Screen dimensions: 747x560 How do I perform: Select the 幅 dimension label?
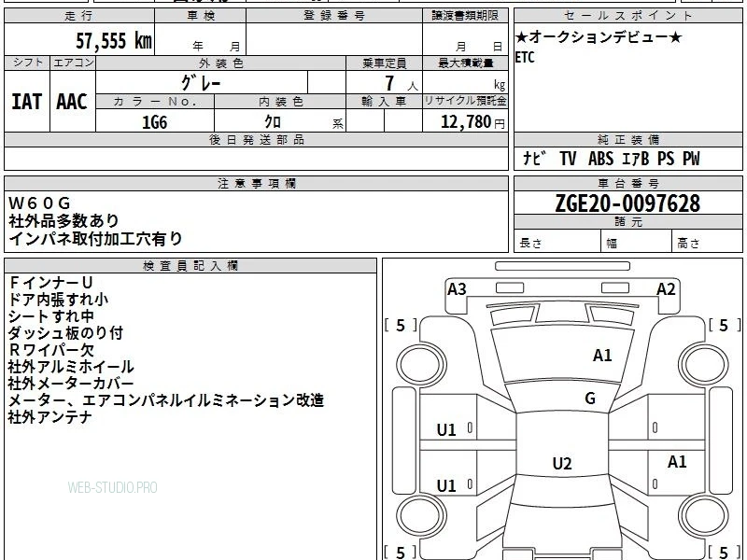(x=612, y=244)
